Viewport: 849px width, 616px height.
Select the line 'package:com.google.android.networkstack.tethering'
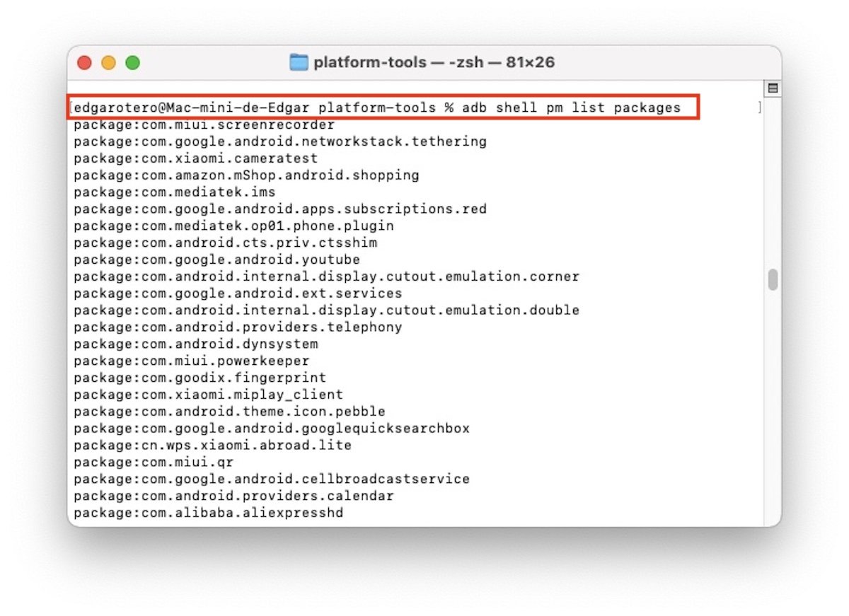click(280, 141)
